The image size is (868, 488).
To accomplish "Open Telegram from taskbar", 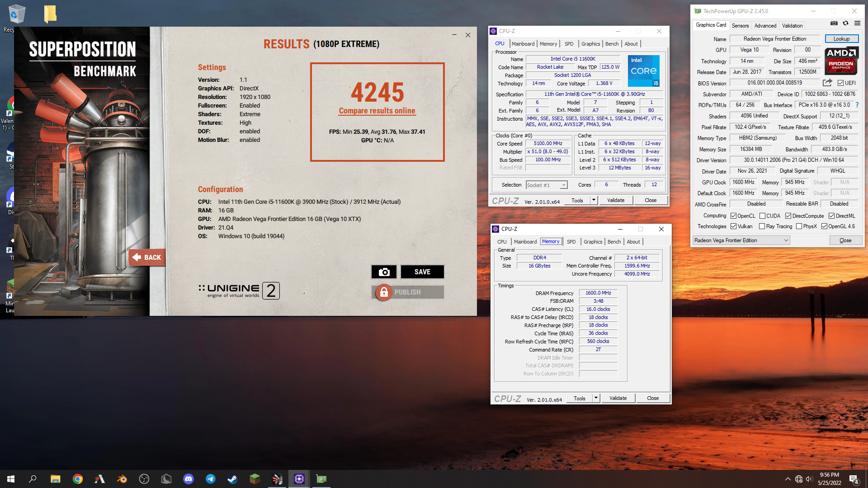I will point(210,479).
